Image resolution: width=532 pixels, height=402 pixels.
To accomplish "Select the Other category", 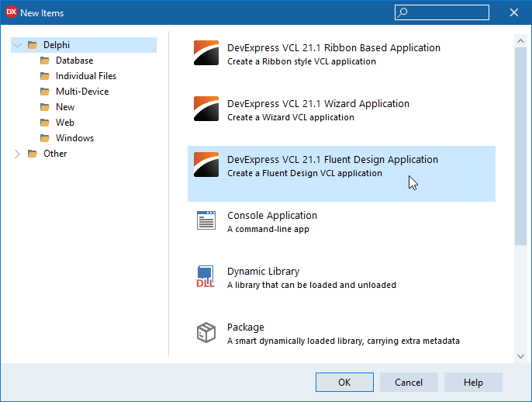I will pos(55,154).
